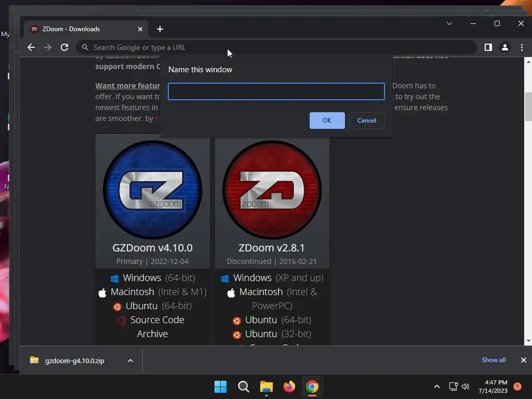This screenshot has height=399, width=532.
Task: Click the GZDoom blue logo
Action: coord(153,190)
